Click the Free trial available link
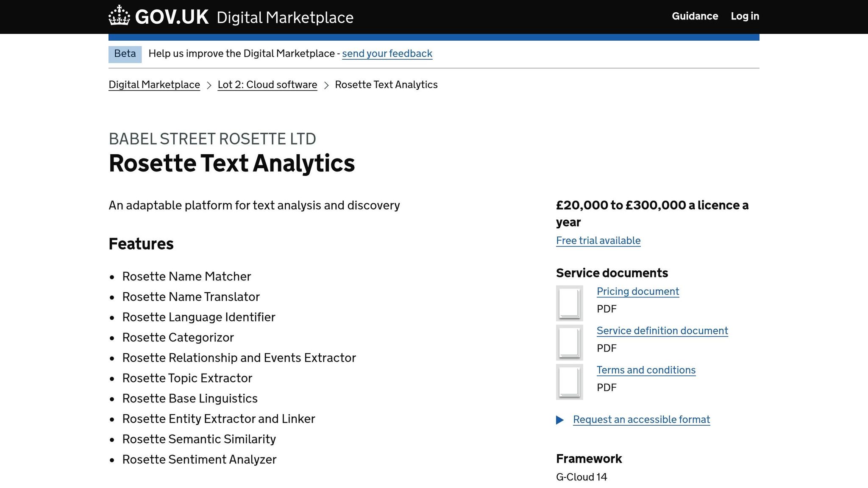 click(598, 241)
